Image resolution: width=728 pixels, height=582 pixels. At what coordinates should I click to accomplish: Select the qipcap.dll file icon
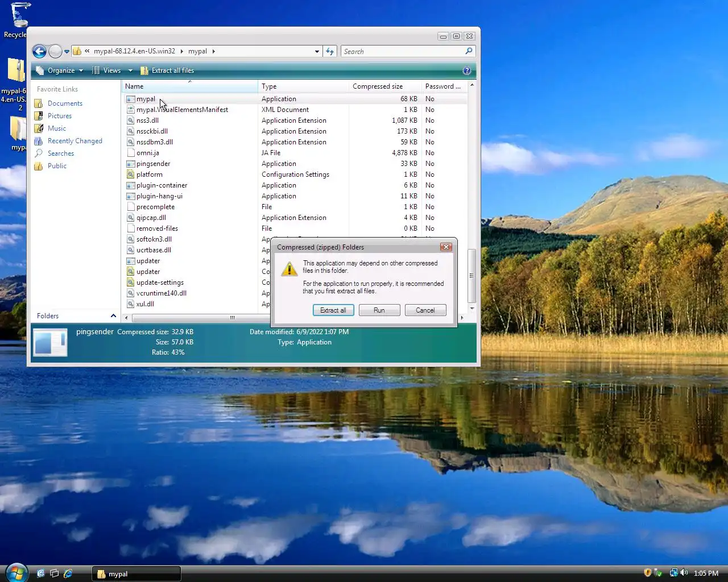click(131, 218)
